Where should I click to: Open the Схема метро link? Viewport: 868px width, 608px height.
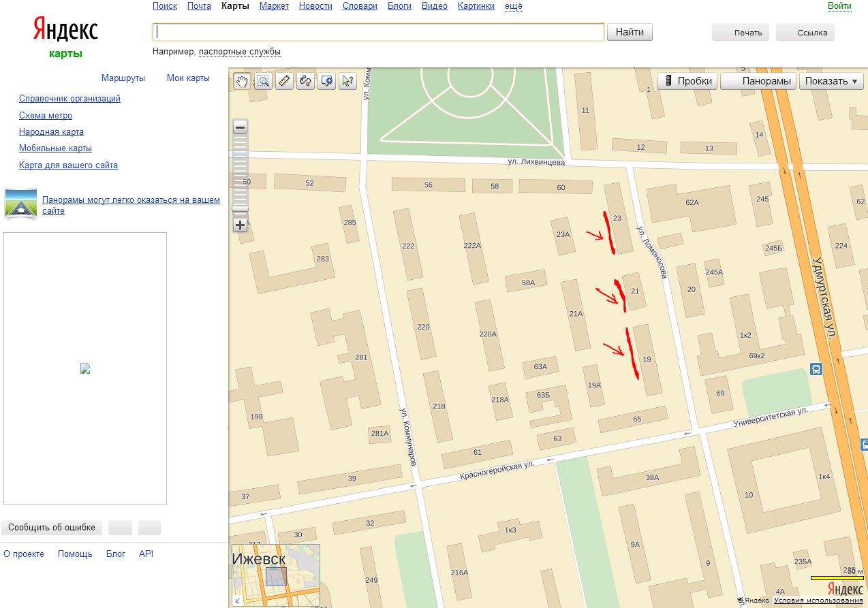[46, 116]
